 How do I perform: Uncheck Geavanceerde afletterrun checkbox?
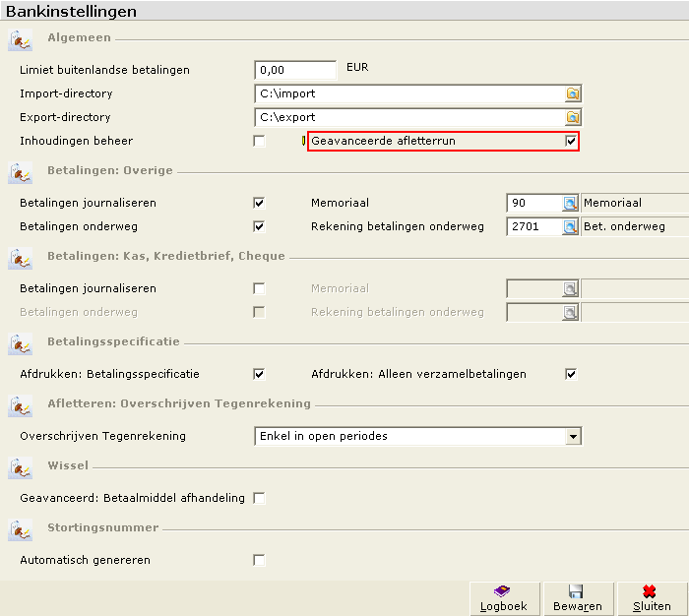[570, 141]
